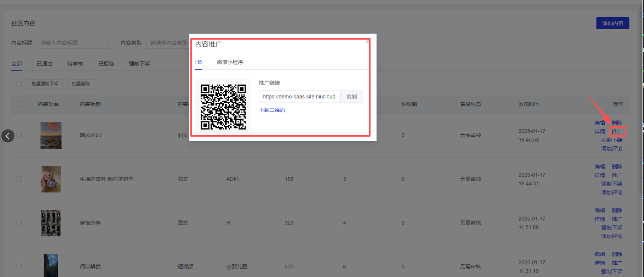Click 添加评论 for 生活的滋味 row
The image size is (644, 277).
pos(611,193)
